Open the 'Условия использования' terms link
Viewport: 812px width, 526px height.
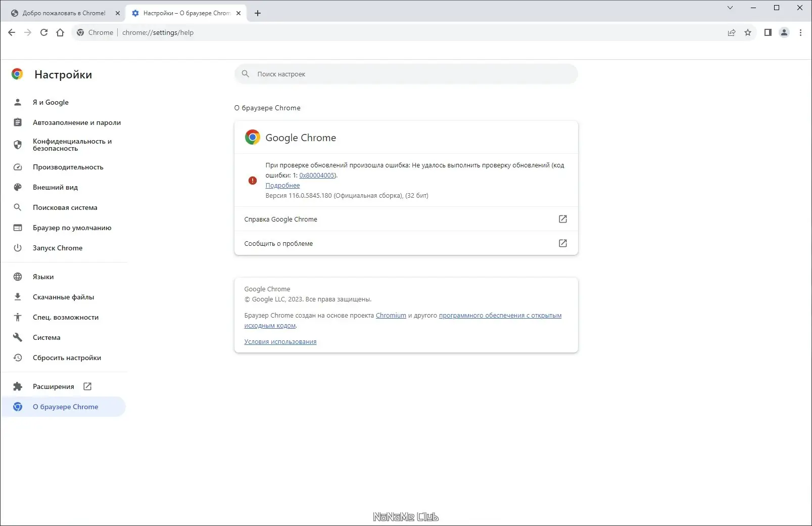[x=280, y=342]
